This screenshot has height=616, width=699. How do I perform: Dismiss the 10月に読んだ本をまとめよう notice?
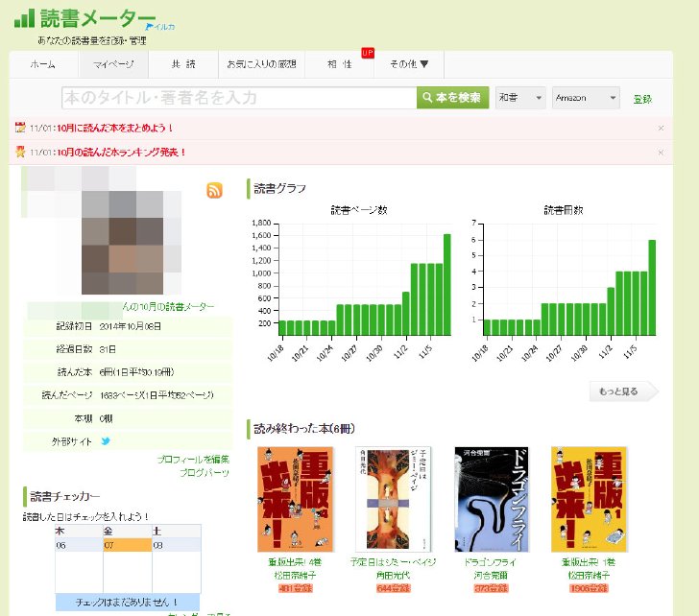pyautogui.click(x=661, y=129)
